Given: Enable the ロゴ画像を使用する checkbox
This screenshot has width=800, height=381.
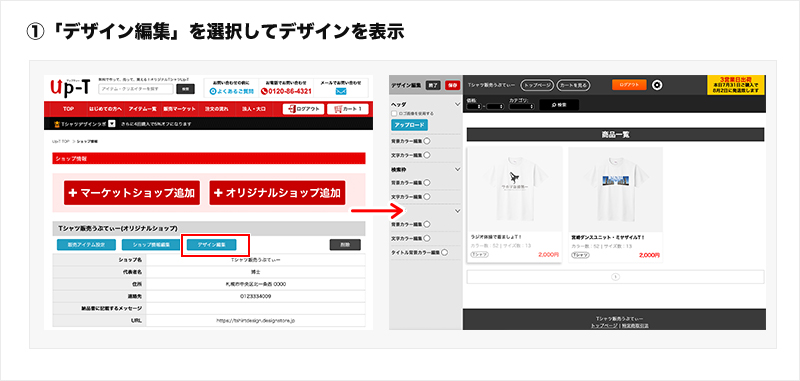Looking at the screenshot, I should pos(393,113).
